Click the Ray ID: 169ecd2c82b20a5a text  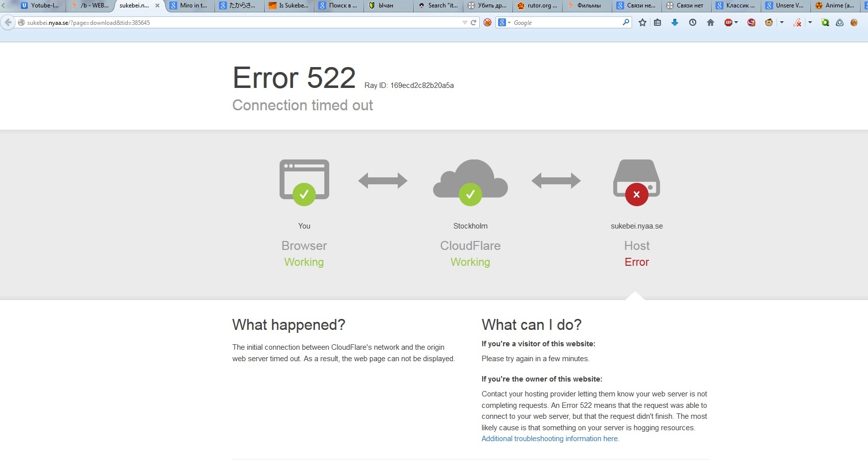tap(409, 85)
